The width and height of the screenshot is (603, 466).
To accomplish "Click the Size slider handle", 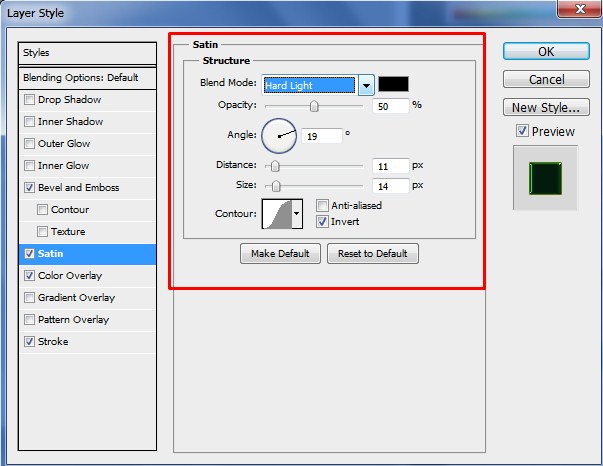I will (276, 186).
